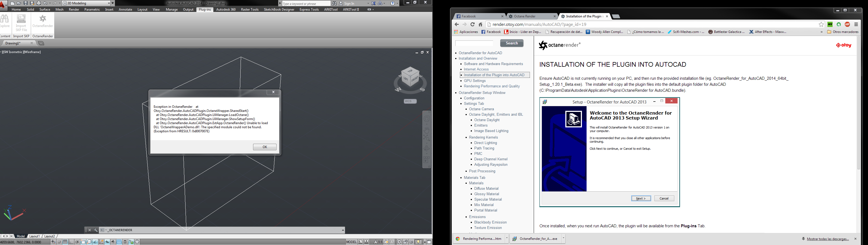The height and width of the screenshot is (245, 868).
Task: Save the drawing with the Save icon
Action: click(x=26, y=3)
